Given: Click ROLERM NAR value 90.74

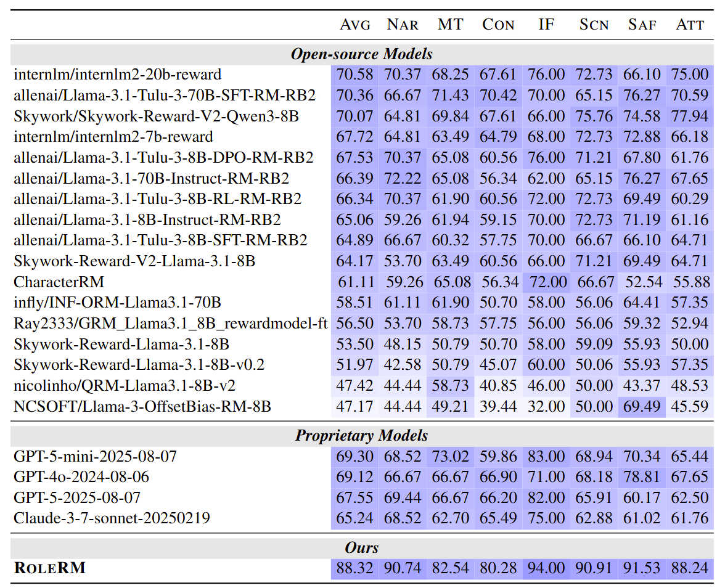Looking at the screenshot, I should click(x=403, y=568).
